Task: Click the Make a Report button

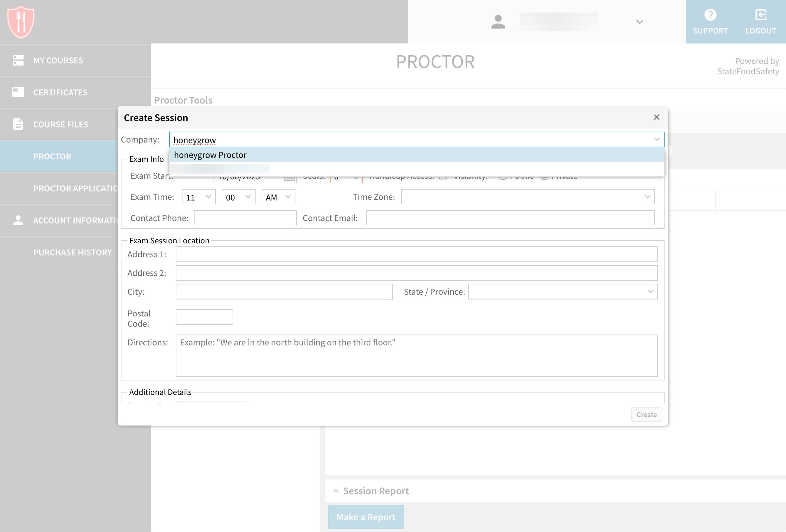Action: click(366, 517)
